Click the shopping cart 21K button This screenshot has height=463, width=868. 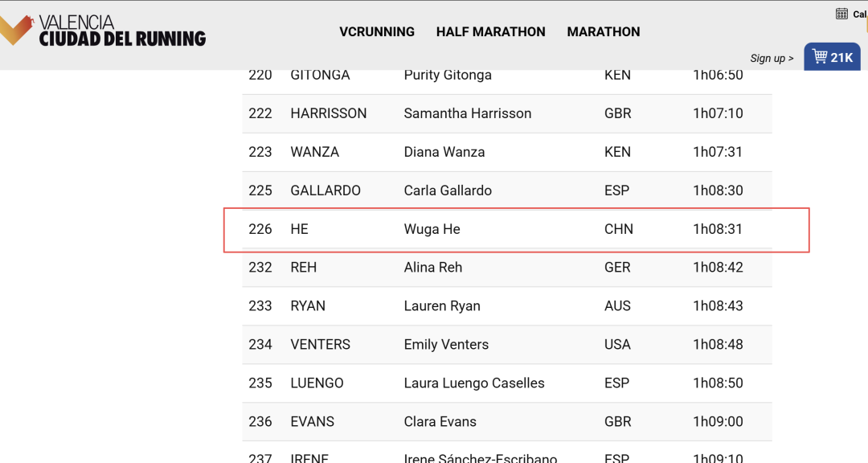coord(832,57)
